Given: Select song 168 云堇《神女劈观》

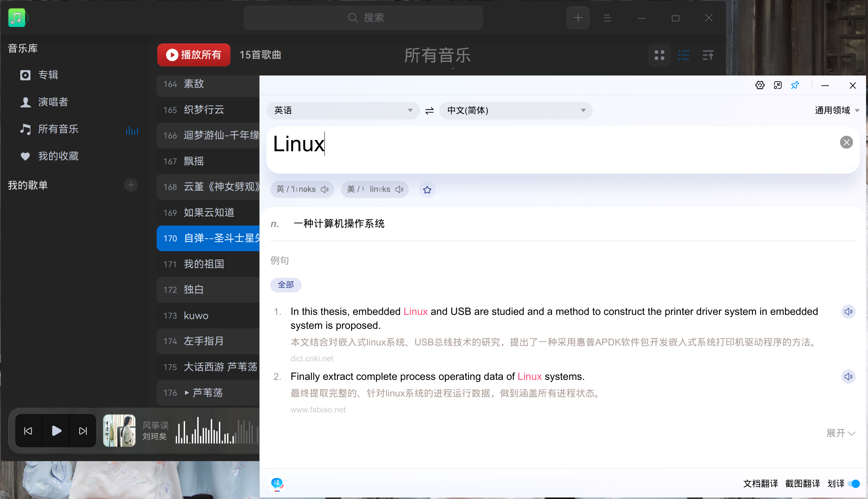Looking at the screenshot, I should pos(208,187).
